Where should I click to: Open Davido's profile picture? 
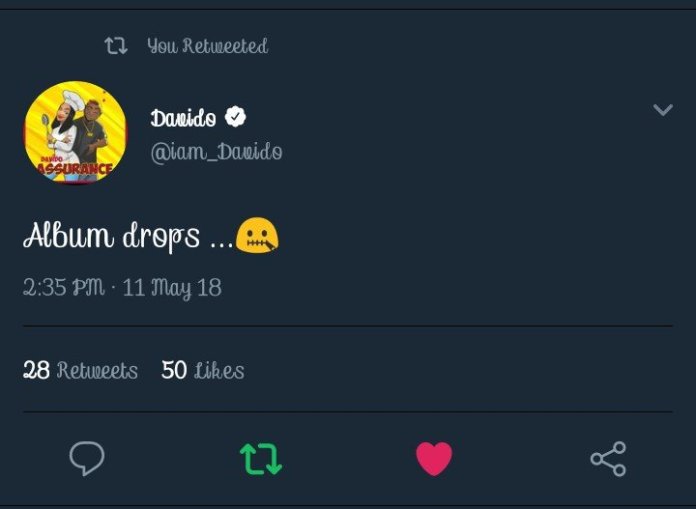(75, 132)
